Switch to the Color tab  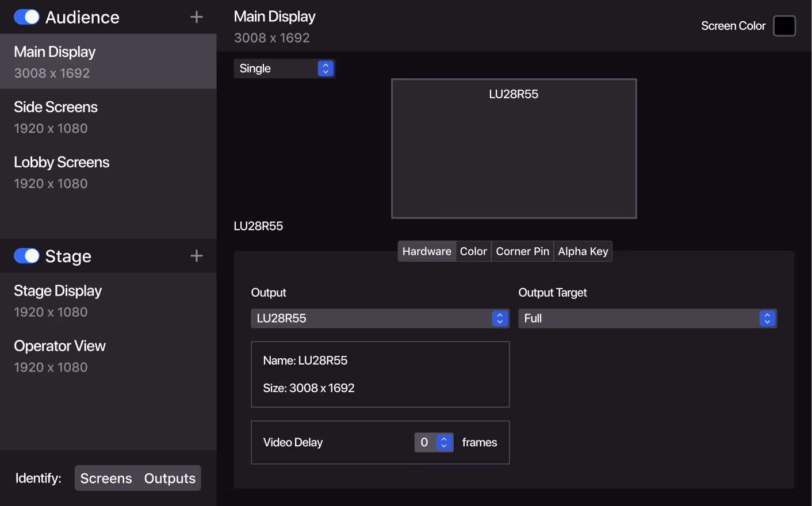click(473, 251)
